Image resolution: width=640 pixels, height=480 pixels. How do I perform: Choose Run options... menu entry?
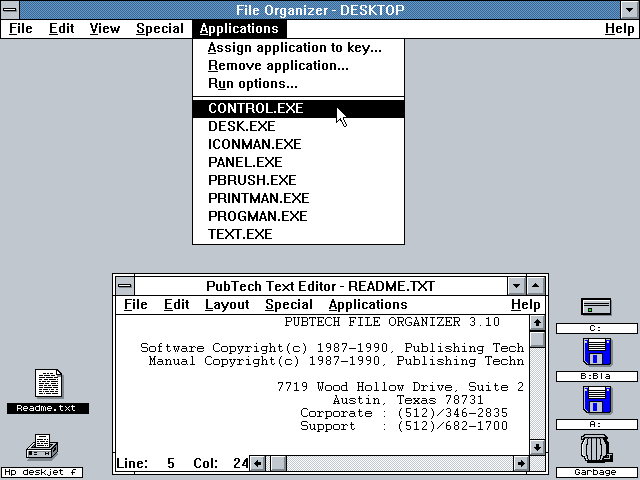tap(298, 84)
